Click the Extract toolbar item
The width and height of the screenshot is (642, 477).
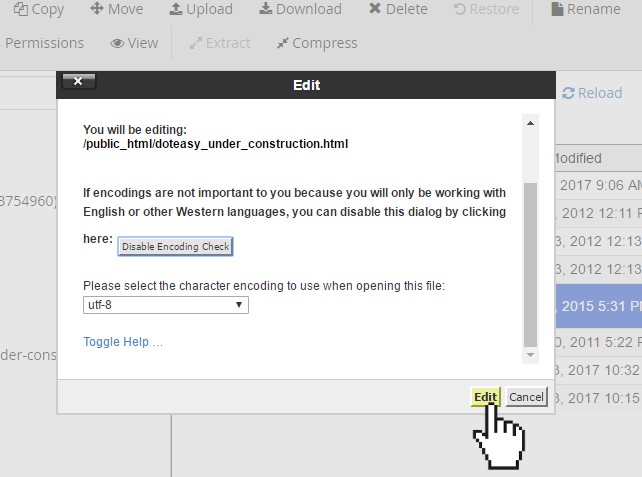220,43
